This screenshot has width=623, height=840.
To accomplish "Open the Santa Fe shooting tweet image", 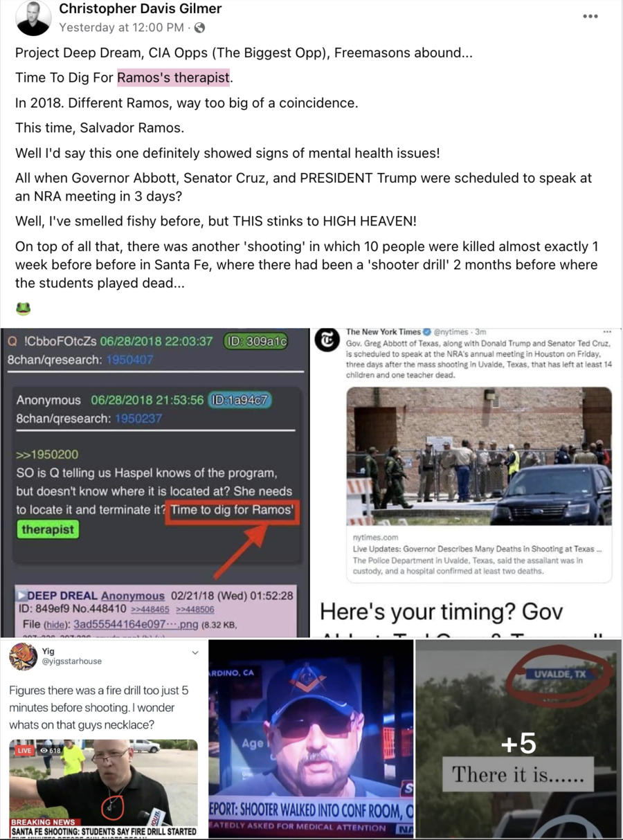I will pos(103,739).
